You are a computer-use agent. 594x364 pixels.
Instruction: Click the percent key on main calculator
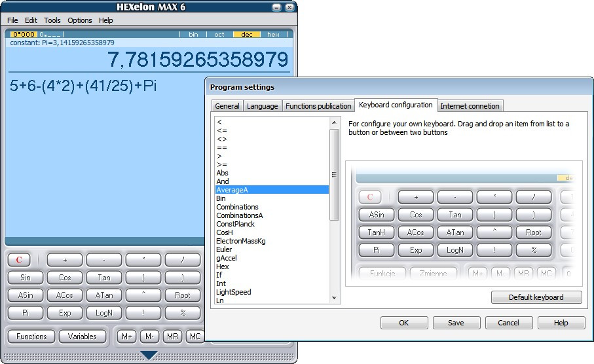pyautogui.click(x=183, y=313)
